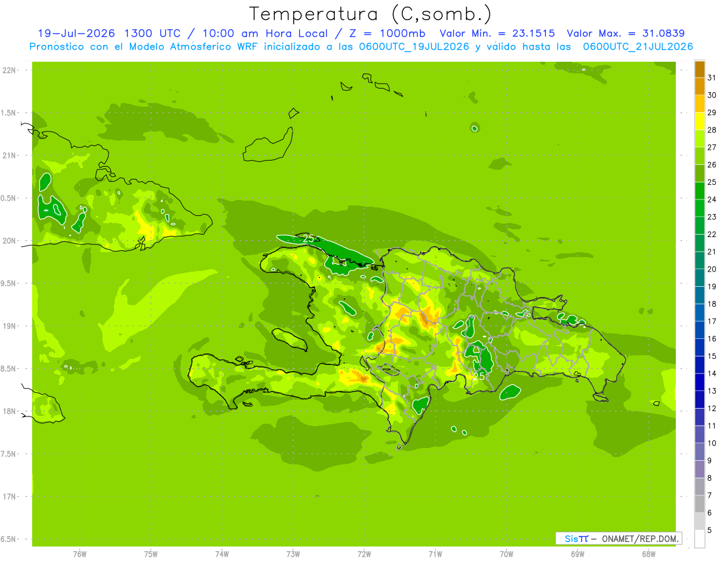Click the 72W longitude axis label
Image resolution: width=728 pixels, height=562 pixels.
[x=364, y=554]
